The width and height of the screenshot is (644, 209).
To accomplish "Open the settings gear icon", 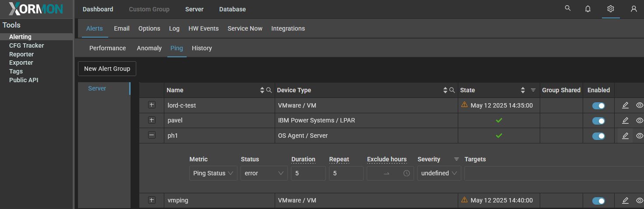I will coord(611,9).
